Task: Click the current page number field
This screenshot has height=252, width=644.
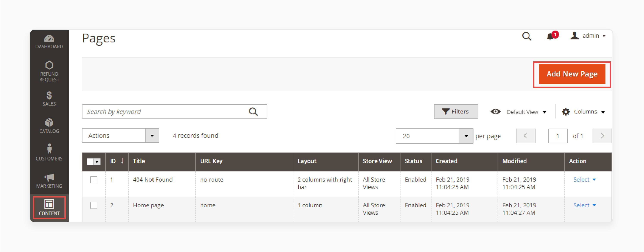Action: pyautogui.click(x=558, y=136)
